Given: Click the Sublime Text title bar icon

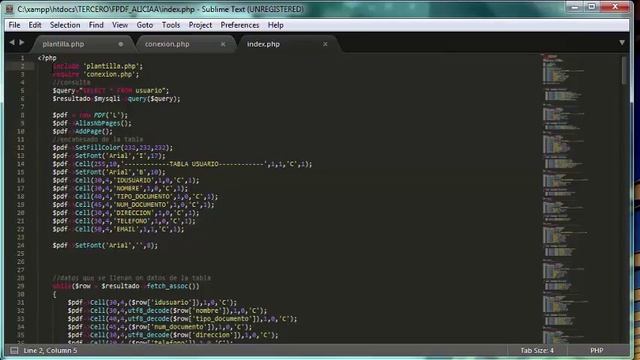Looking at the screenshot, I should tap(10, 9).
